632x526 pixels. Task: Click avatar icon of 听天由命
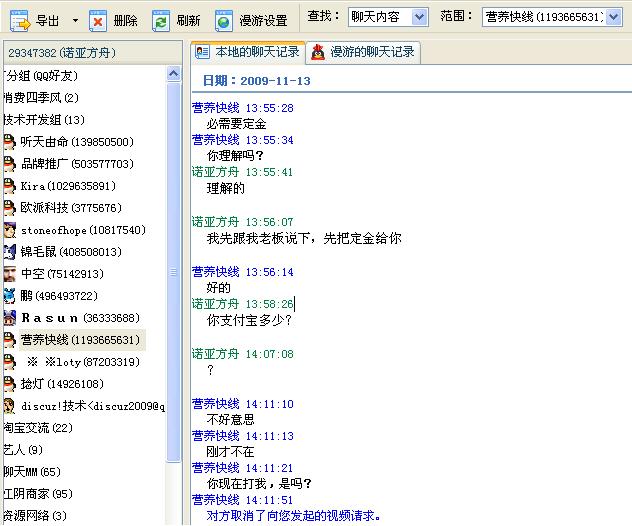[x=9, y=142]
